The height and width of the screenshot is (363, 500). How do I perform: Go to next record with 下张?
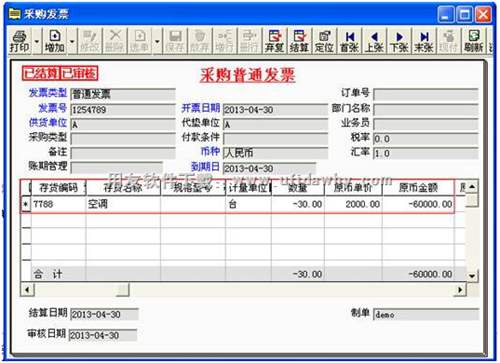(399, 41)
